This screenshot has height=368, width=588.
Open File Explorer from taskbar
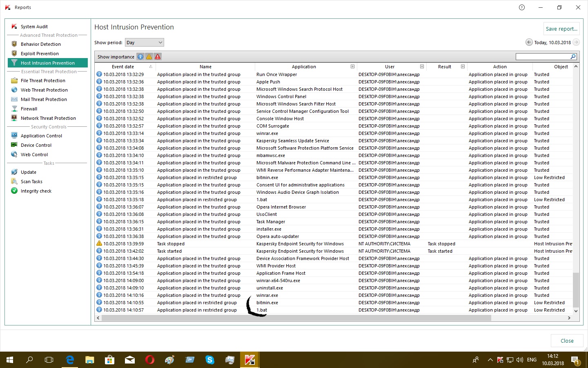[x=90, y=360]
